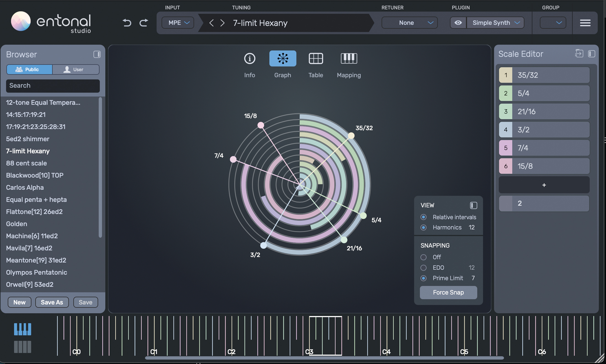Open the hamburger main menu
The width and height of the screenshot is (606, 364).
[x=585, y=23]
